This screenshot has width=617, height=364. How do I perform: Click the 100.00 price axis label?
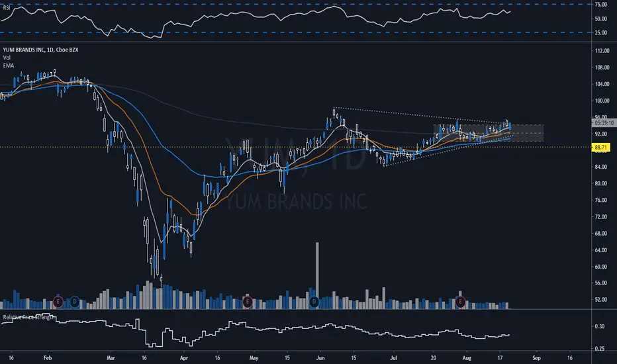602,101
